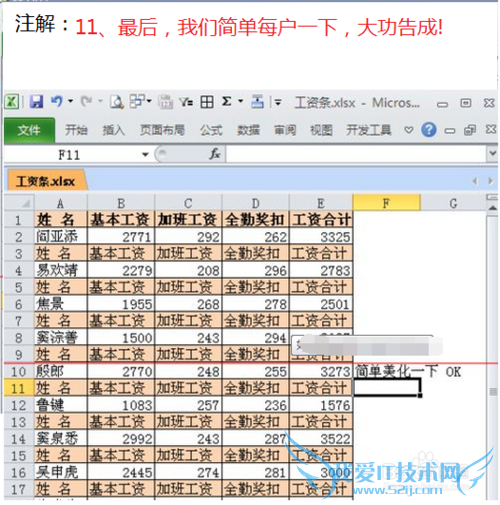Click cell C4 with value 208
The width and height of the screenshot is (500, 505).
(x=188, y=270)
